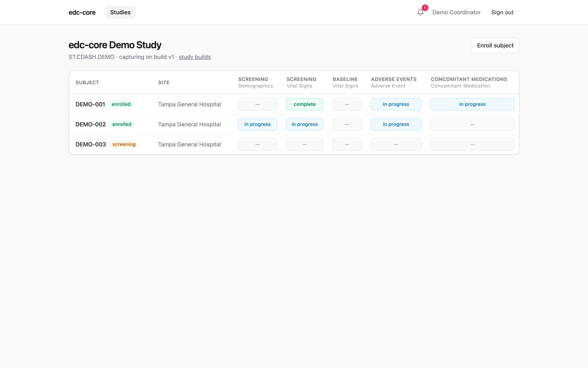This screenshot has width=588, height=368.
Task: Open the Studies tab
Action: [120, 12]
